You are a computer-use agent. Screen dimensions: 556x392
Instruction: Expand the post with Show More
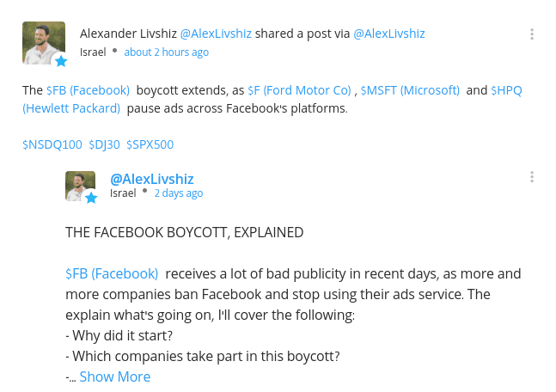pos(115,377)
